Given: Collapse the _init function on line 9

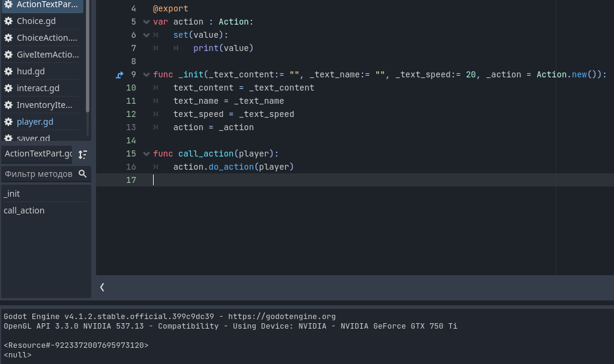Looking at the screenshot, I should pyautogui.click(x=146, y=75).
